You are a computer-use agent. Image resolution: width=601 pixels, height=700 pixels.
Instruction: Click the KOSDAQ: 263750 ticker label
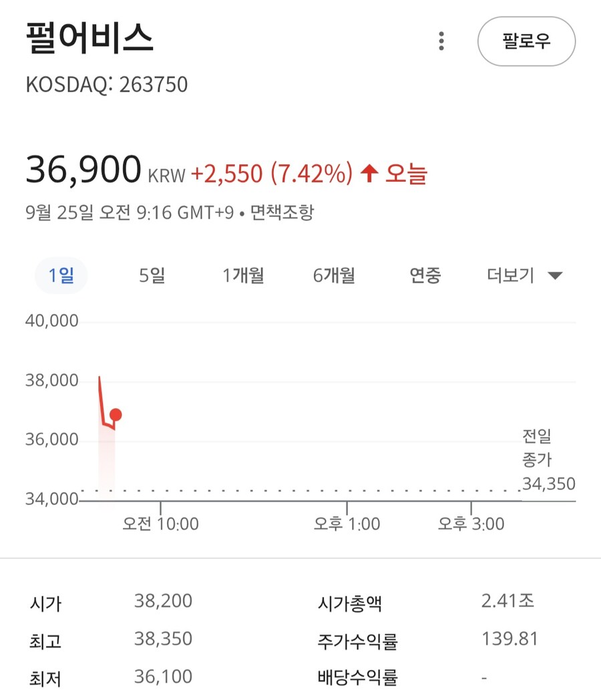click(x=107, y=85)
